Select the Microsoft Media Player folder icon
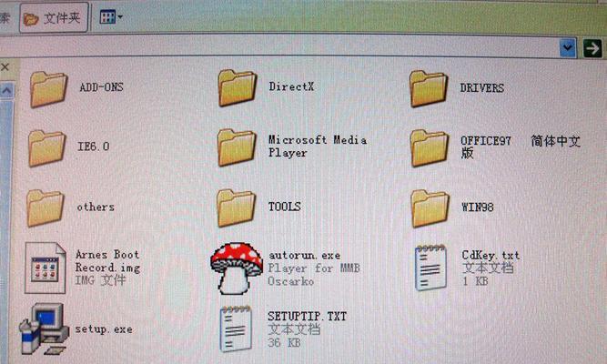607x364 pixels. (x=237, y=148)
